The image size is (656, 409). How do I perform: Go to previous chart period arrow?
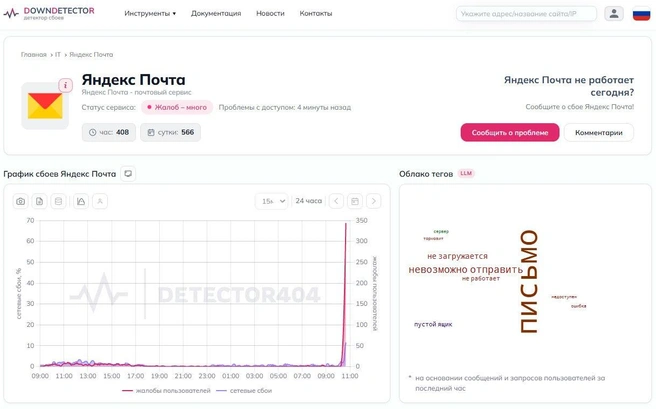[x=336, y=202]
